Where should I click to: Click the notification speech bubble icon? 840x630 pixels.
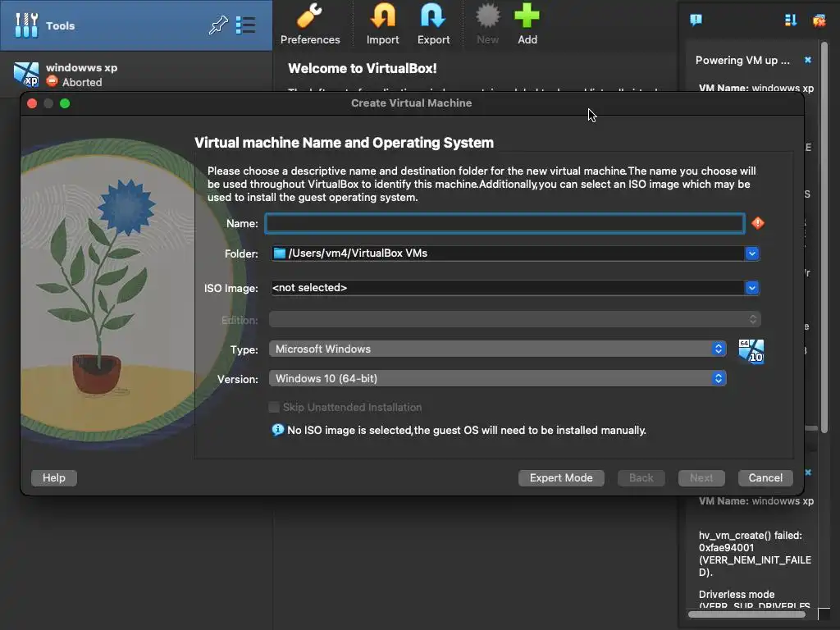[x=696, y=21]
